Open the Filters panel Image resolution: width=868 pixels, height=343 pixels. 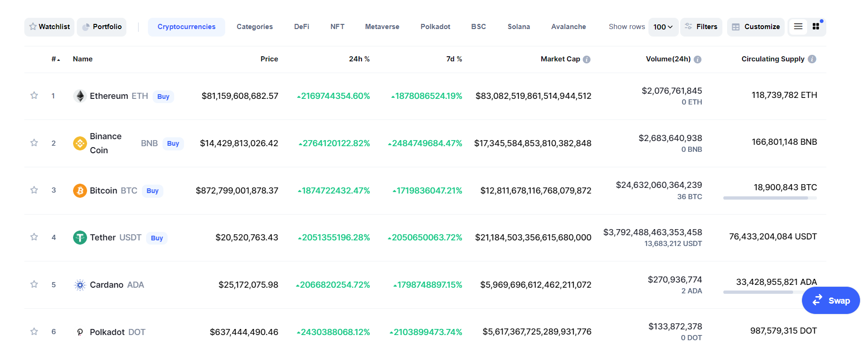tap(701, 27)
